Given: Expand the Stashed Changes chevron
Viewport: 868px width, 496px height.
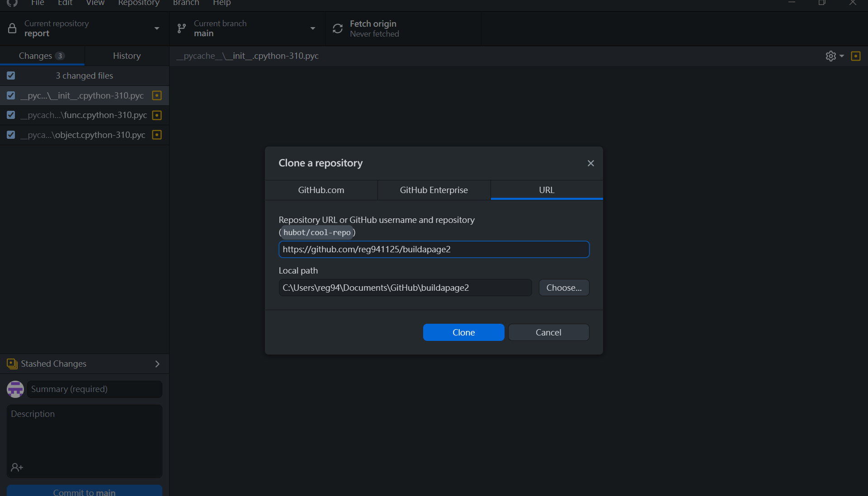Looking at the screenshot, I should click(x=157, y=364).
